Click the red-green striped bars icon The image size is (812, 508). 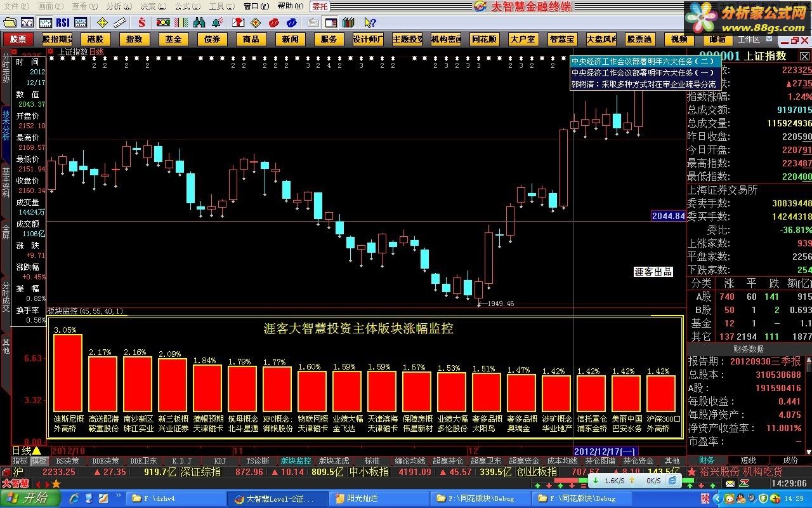click(x=180, y=23)
